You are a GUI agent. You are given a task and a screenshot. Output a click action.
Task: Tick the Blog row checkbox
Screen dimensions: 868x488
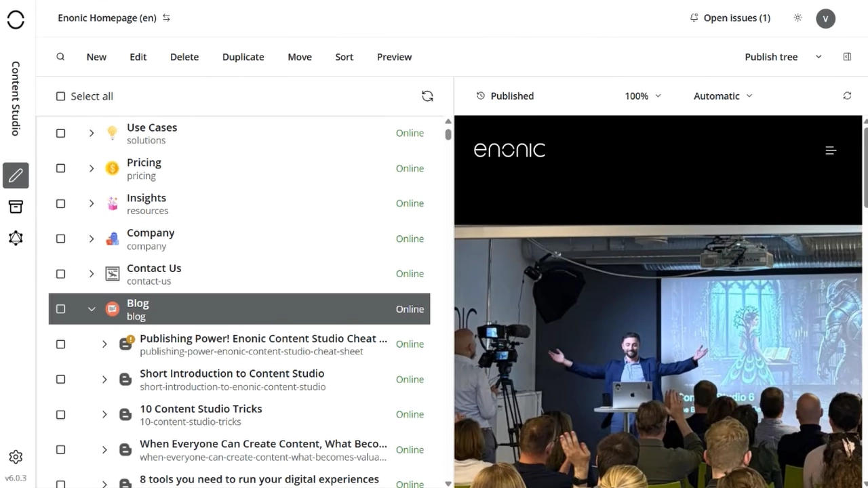(x=60, y=309)
